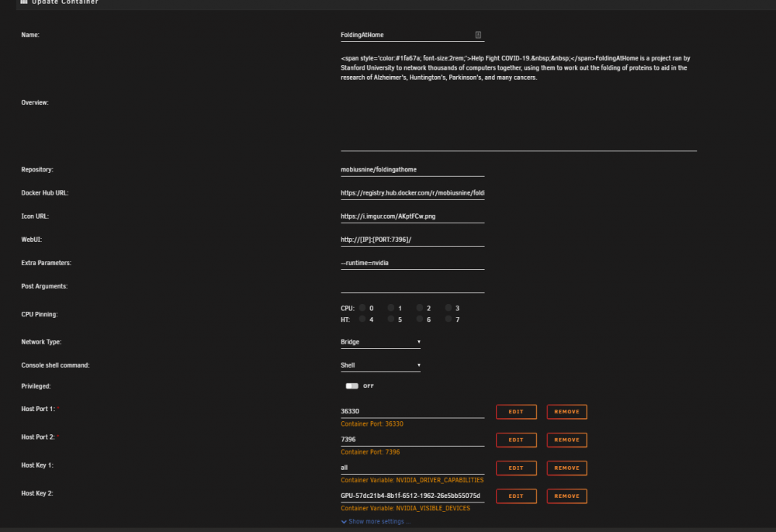Click the Host Port 2 value 7396
Viewport: 776px width, 532px height.
(412, 440)
